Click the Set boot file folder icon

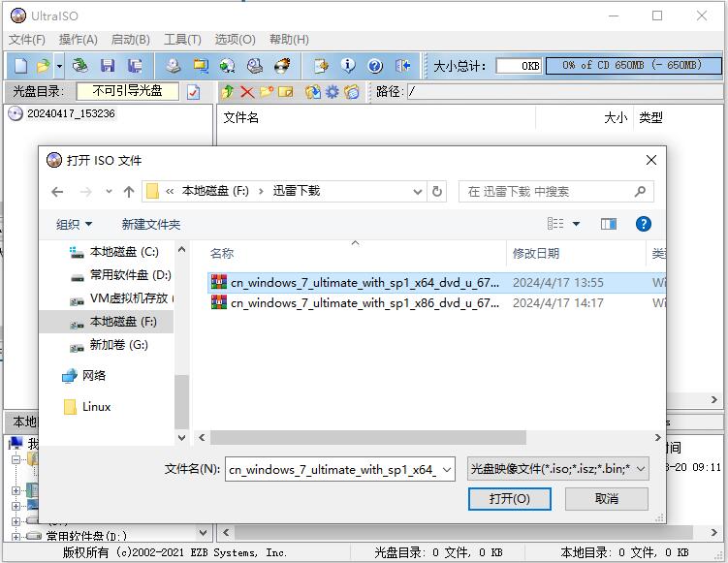(x=352, y=92)
